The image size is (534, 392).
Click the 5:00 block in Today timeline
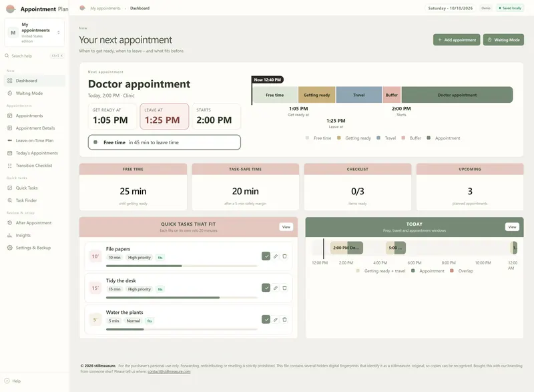[x=396, y=248]
